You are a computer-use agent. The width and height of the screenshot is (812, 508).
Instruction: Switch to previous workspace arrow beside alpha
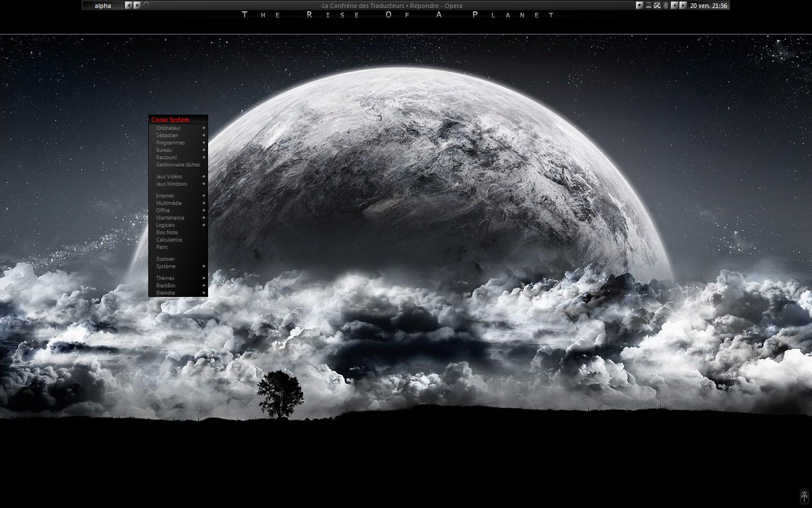tap(128, 6)
